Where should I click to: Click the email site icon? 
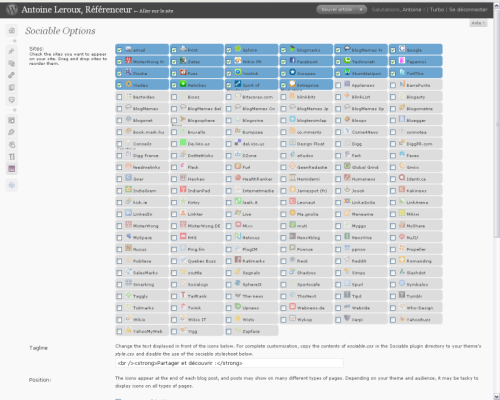click(x=128, y=49)
